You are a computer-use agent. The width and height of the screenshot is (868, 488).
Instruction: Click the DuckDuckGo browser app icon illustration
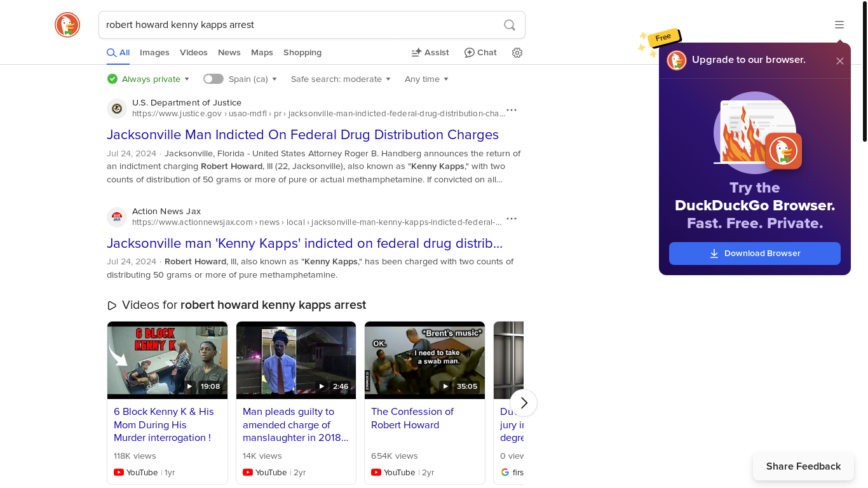pyautogui.click(x=783, y=151)
